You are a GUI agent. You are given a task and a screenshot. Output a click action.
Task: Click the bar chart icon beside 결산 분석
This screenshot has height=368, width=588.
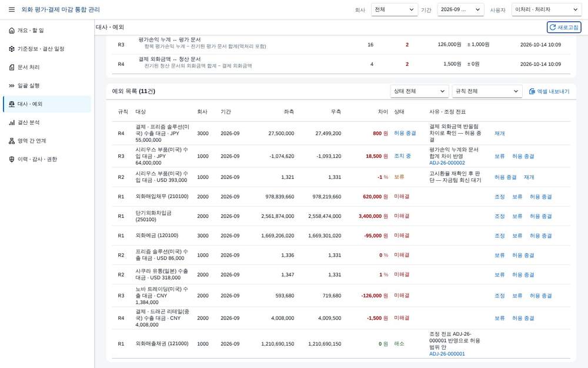12,122
